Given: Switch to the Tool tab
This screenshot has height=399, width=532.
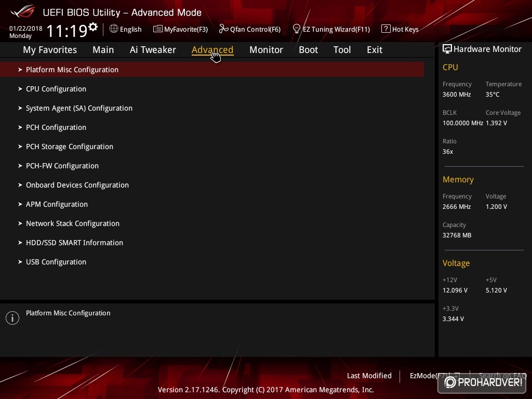Looking at the screenshot, I should pyautogui.click(x=342, y=49).
